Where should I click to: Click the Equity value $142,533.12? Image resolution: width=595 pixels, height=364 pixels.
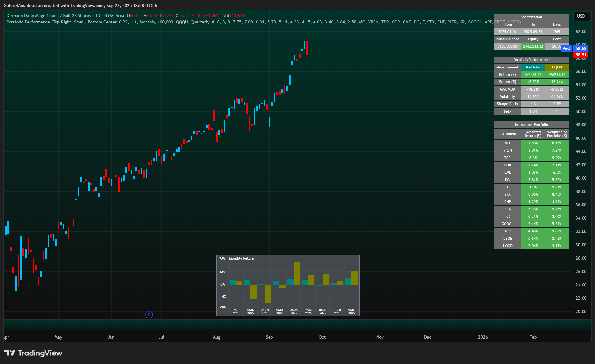(x=533, y=46)
